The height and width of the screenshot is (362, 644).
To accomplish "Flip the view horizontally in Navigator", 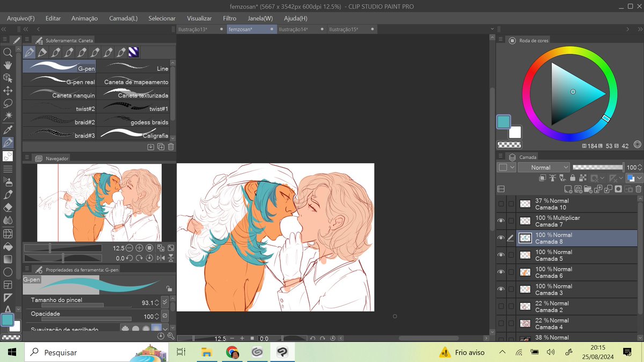I will pos(160,258).
